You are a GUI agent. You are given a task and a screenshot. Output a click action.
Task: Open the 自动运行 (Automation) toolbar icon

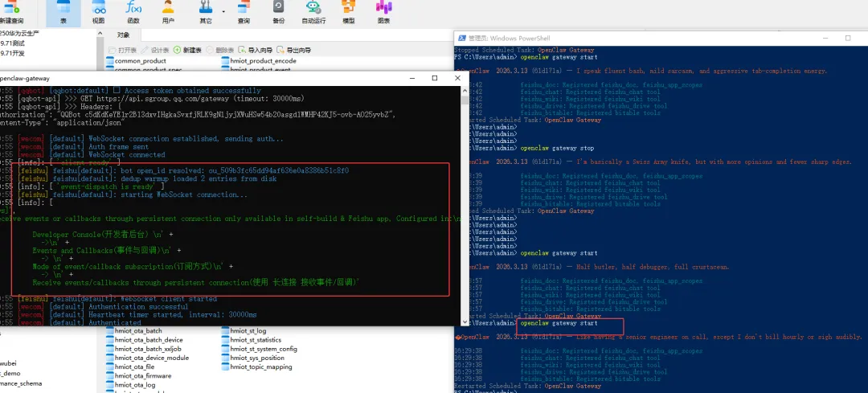313,13
